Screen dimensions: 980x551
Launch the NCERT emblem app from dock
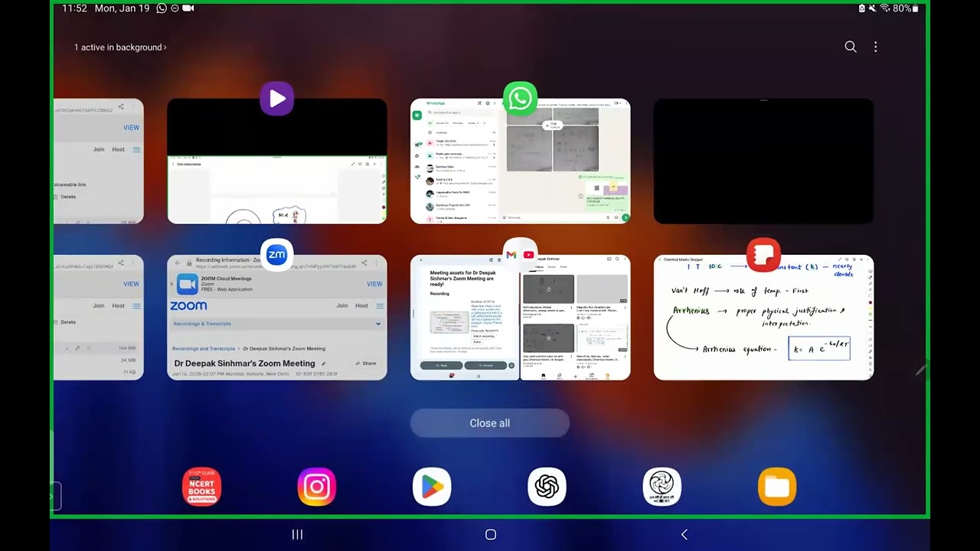661,487
